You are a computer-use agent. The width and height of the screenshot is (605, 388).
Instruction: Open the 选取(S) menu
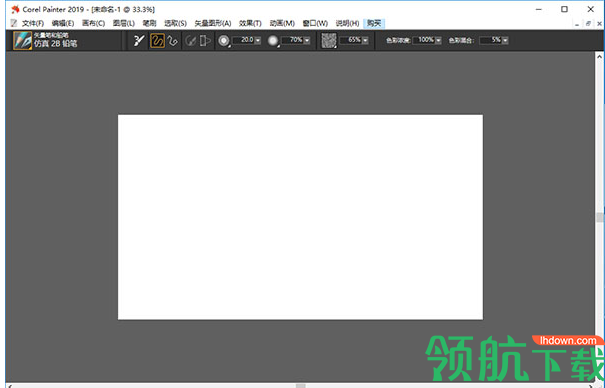click(176, 24)
